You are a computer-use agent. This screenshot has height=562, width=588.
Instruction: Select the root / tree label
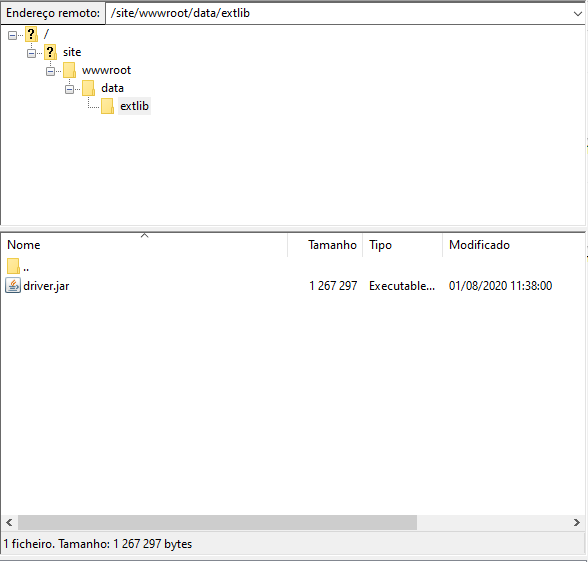pyautogui.click(x=46, y=34)
